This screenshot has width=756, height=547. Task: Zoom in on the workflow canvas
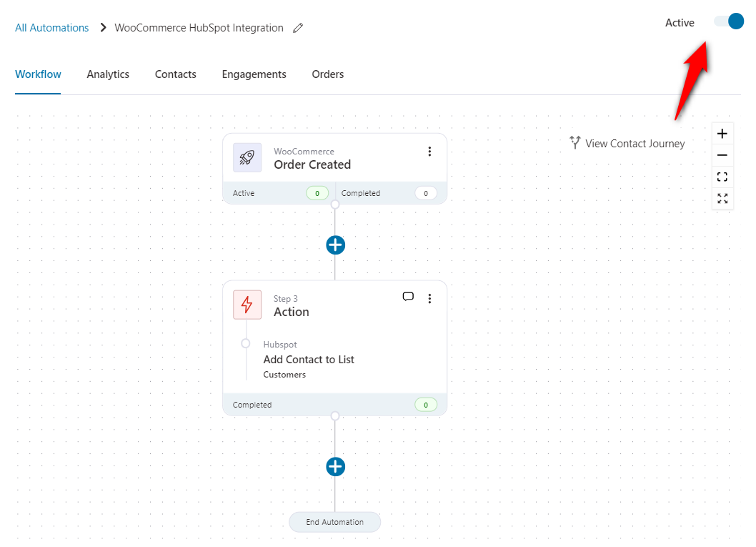pyautogui.click(x=722, y=134)
